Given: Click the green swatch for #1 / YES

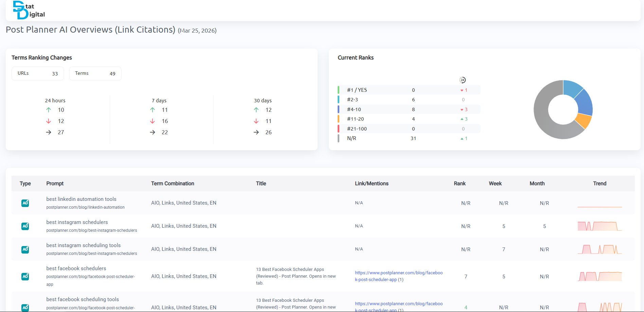Looking at the screenshot, I should (x=339, y=90).
